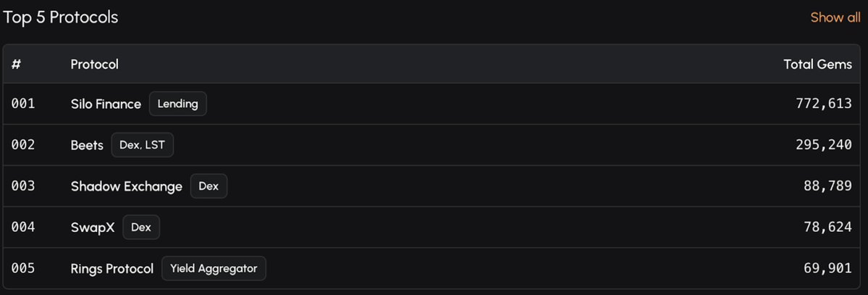The image size is (868, 295).
Task: Click the Protocol column header
Action: click(x=95, y=65)
